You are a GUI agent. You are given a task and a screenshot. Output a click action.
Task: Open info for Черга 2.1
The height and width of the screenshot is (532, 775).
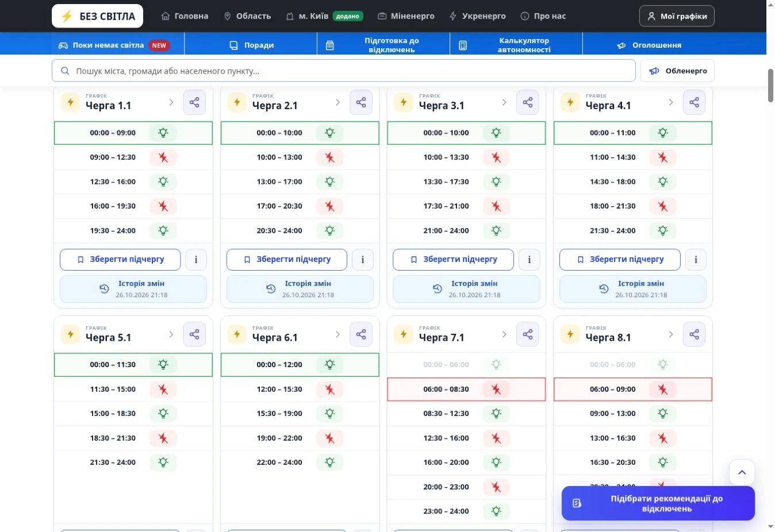click(x=363, y=260)
